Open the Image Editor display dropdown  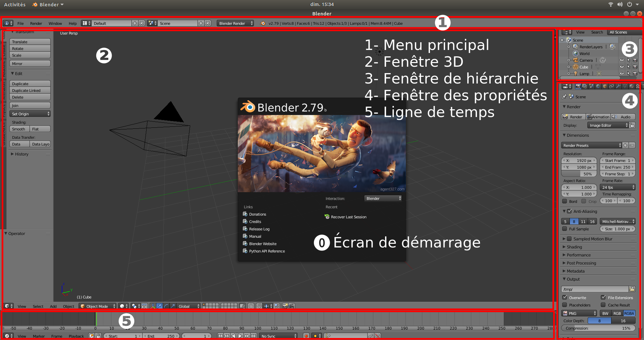coord(608,125)
